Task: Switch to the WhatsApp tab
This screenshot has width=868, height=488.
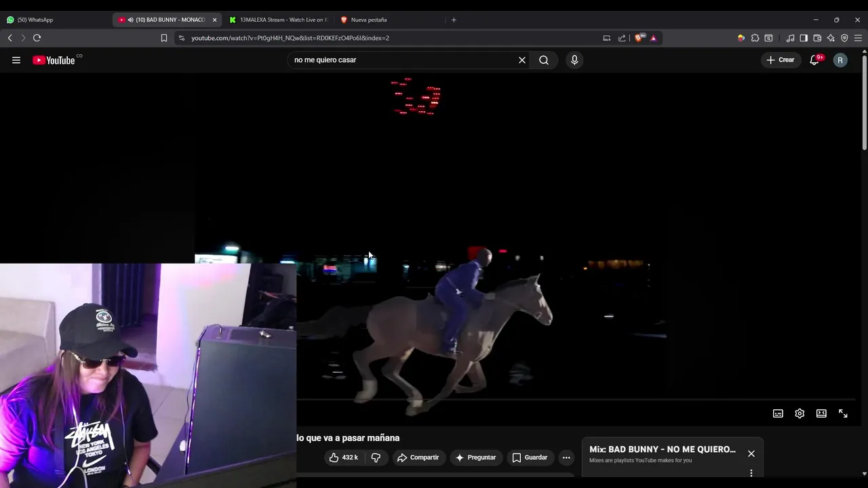Action: click(x=54, y=20)
